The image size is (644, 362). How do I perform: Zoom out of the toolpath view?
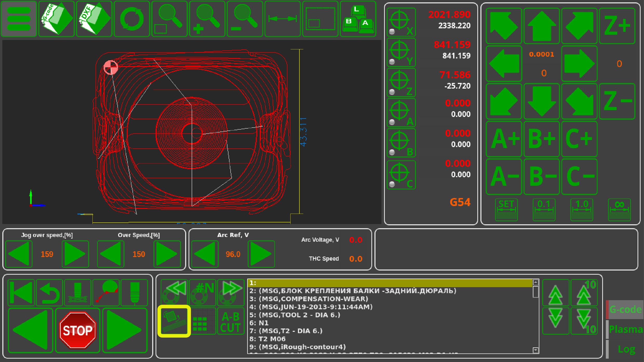click(x=245, y=19)
